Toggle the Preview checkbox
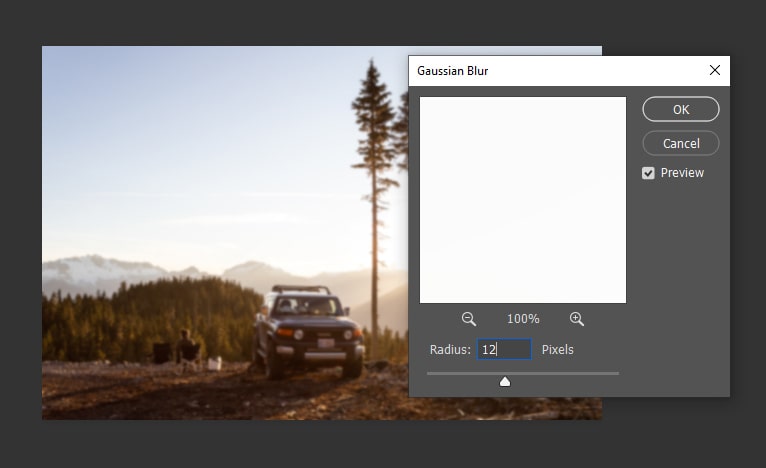The height and width of the screenshot is (468, 766). [x=648, y=173]
